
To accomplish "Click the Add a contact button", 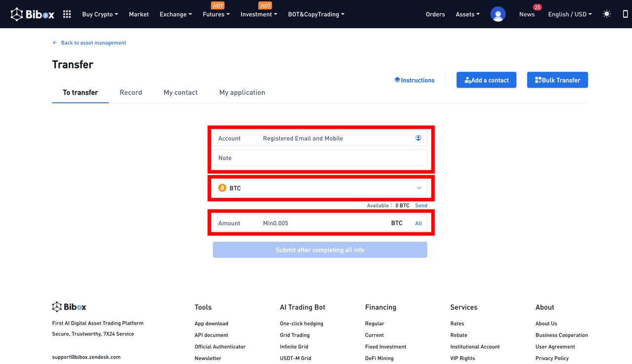I will pyautogui.click(x=486, y=80).
